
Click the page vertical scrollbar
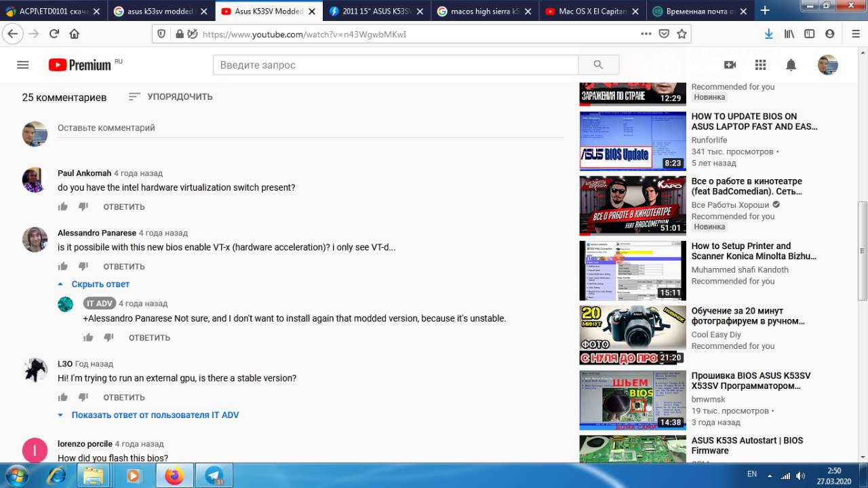(x=863, y=251)
